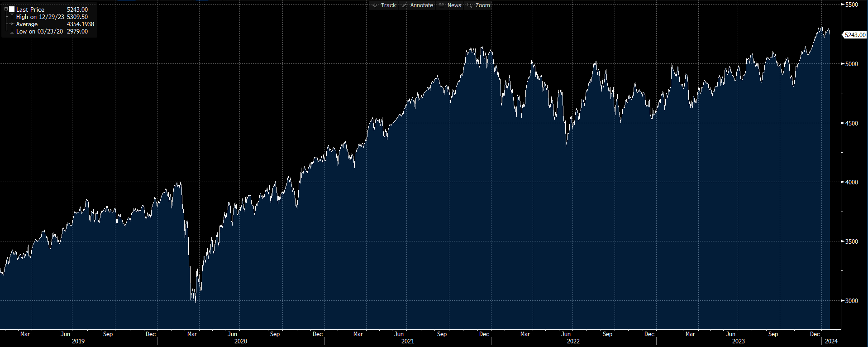Click the High marker icon in the legend

coord(12,17)
